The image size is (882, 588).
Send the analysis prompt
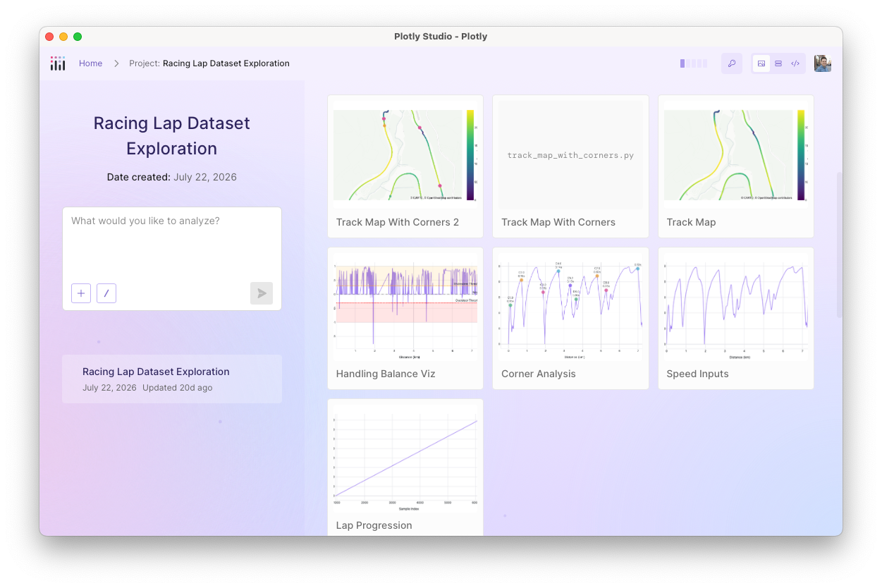click(262, 293)
